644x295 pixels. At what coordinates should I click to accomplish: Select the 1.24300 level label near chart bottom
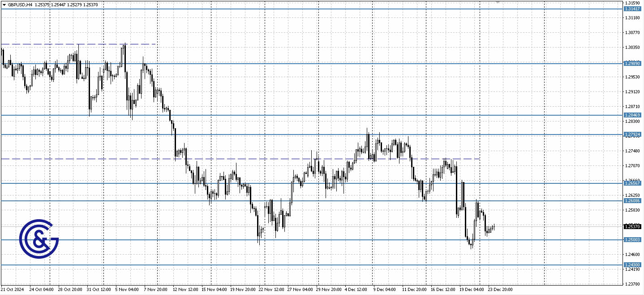(x=632, y=264)
